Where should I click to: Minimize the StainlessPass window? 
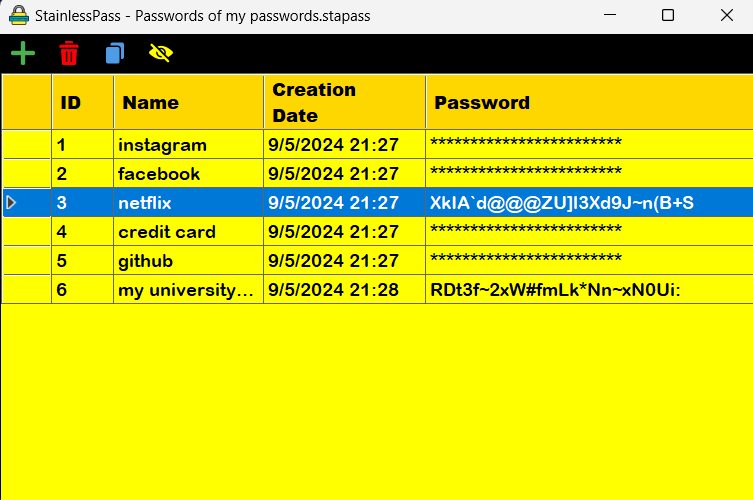pos(610,15)
